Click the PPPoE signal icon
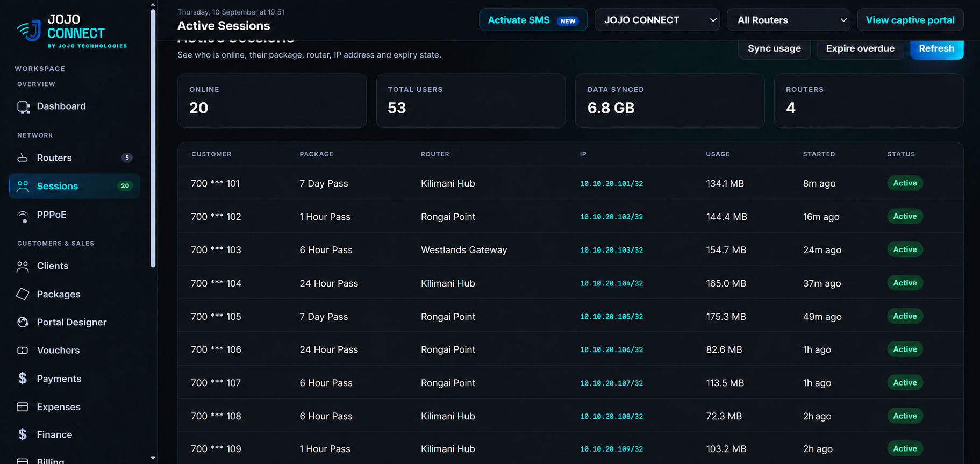Viewport: 980px width, 464px height. tap(23, 216)
